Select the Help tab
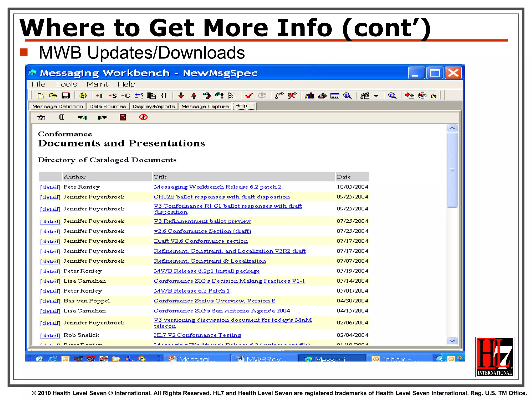The width and height of the screenshot is (532, 399). click(244, 106)
